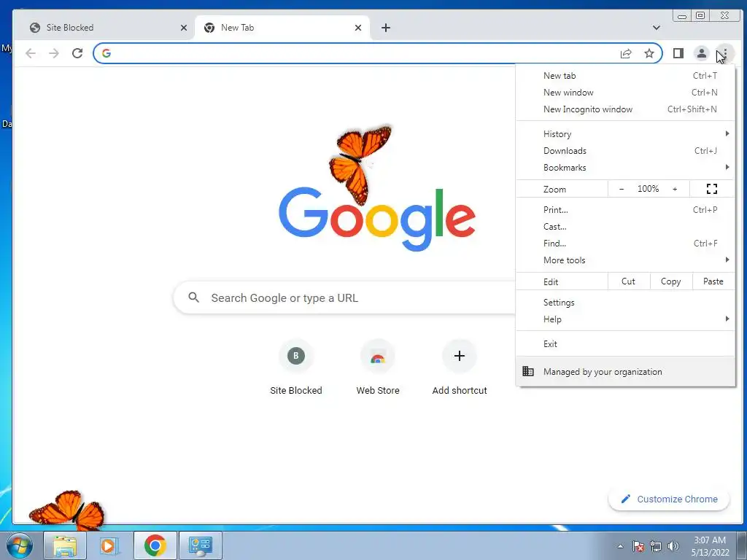This screenshot has height=560, width=747.
Task: Open the Site Blocked shortcut
Action: coord(296,368)
